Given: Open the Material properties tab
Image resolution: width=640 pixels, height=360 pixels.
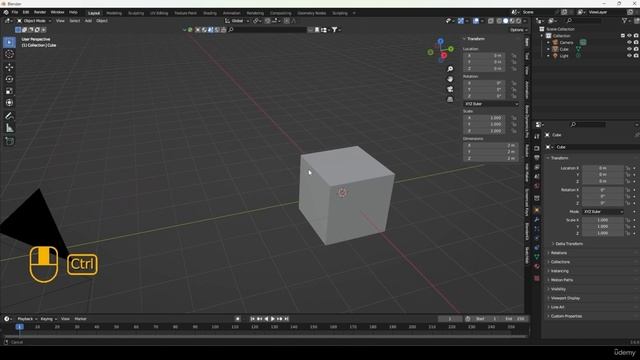Looking at the screenshot, I should pos(537,267).
